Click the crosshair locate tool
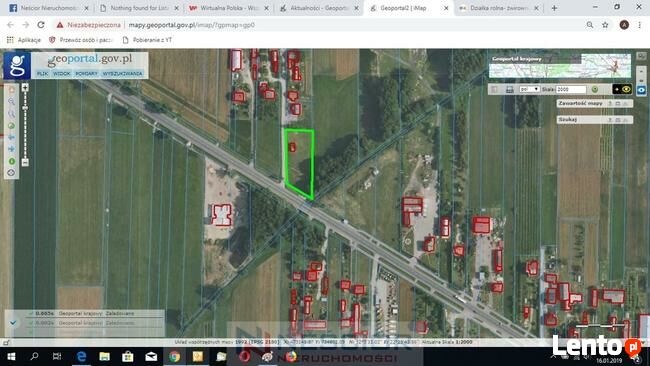This screenshot has width=650, height=366. point(12,172)
